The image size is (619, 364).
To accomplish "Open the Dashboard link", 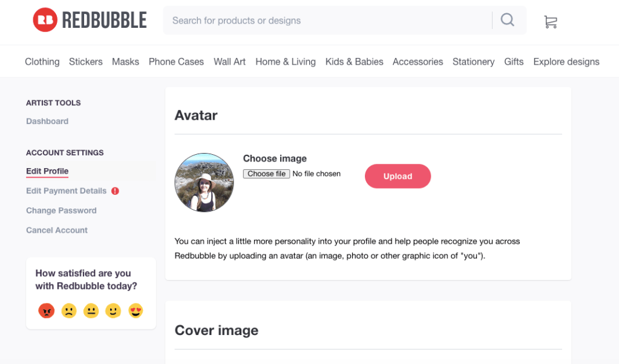I will coord(47,122).
